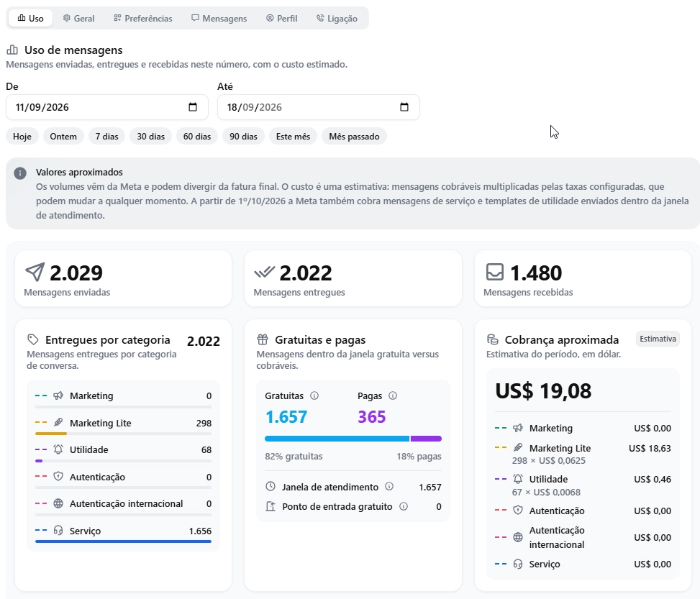The image size is (700, 599).
Task: Open calendar picker in De date field
Action: point(192,107)
